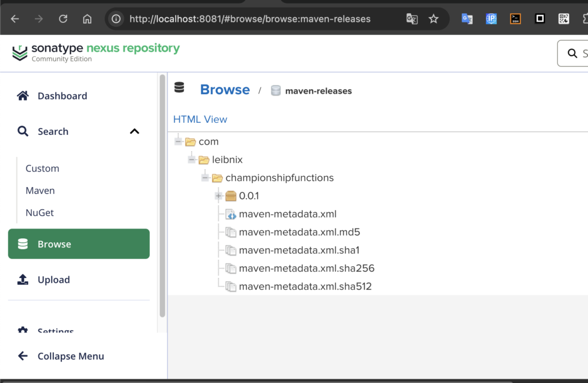This screenshot has height=383, width=588.
Task: Click the browser home icon
Action: pos(87,19)
